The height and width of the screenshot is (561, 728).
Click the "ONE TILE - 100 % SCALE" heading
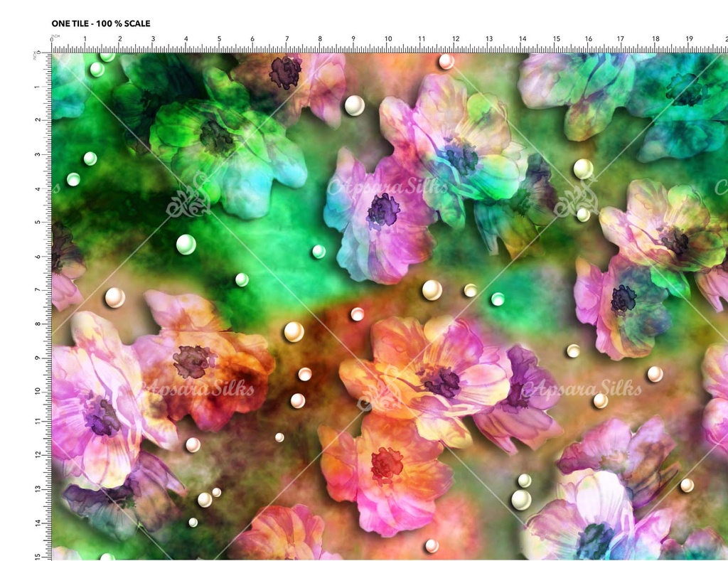click(x=101, y=23)
